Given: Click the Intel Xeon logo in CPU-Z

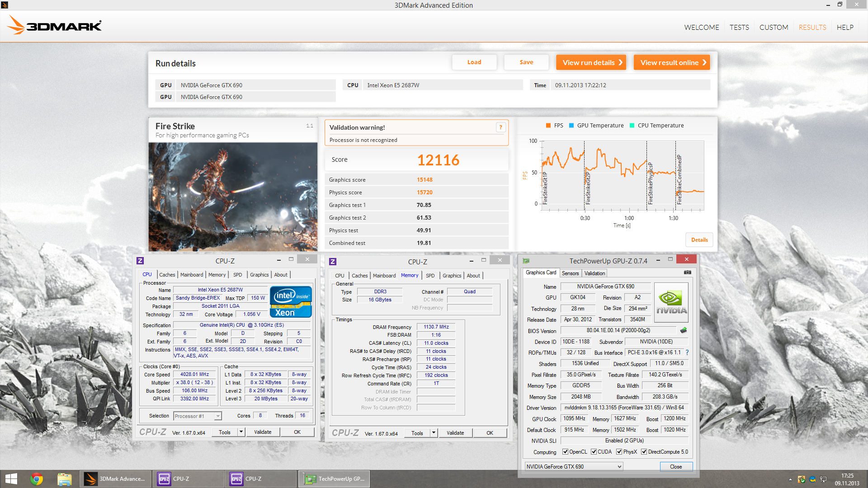Looking at the screenshot, I should pos(291,302).
